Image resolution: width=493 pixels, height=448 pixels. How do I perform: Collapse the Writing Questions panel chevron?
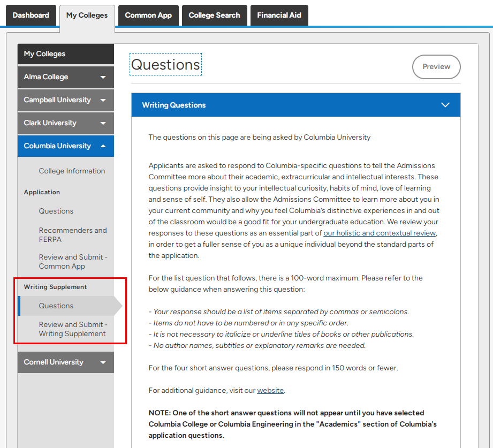(x=445, y=105)
